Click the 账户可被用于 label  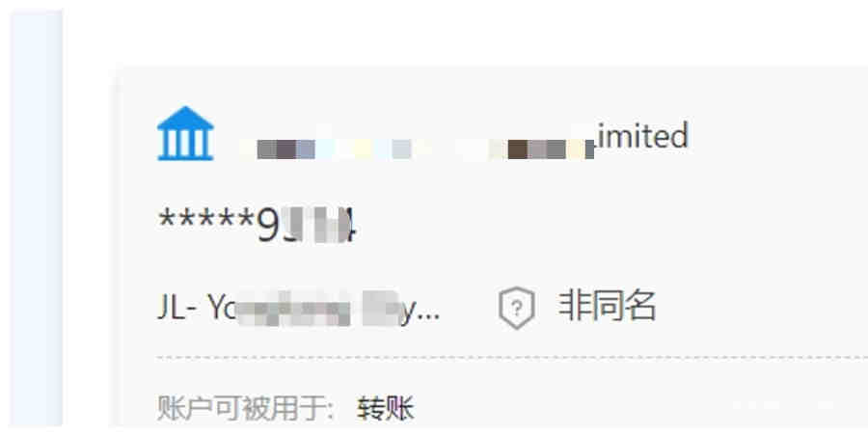[245, 408]
